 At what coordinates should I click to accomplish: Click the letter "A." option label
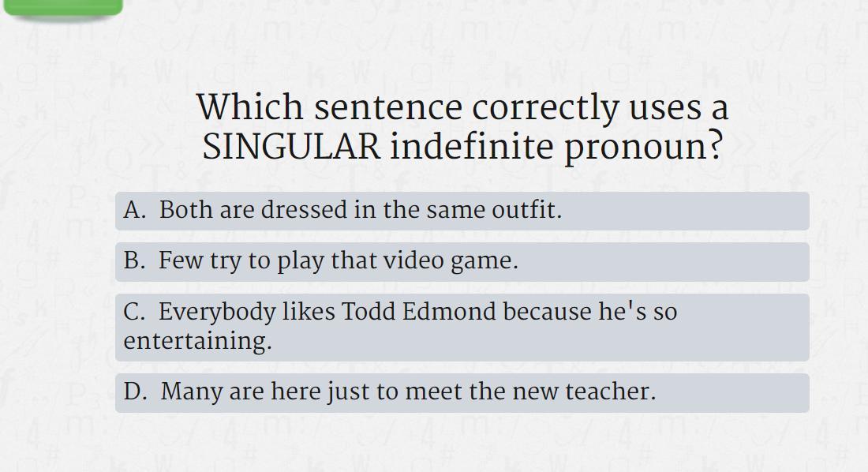135,210
